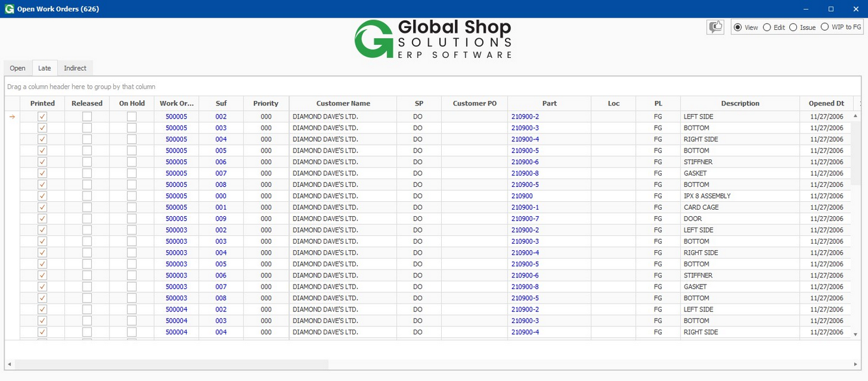The width and height of the screenshot is (868, 381).
Task: Select the Issue radio button
Action: click(793, 27)
